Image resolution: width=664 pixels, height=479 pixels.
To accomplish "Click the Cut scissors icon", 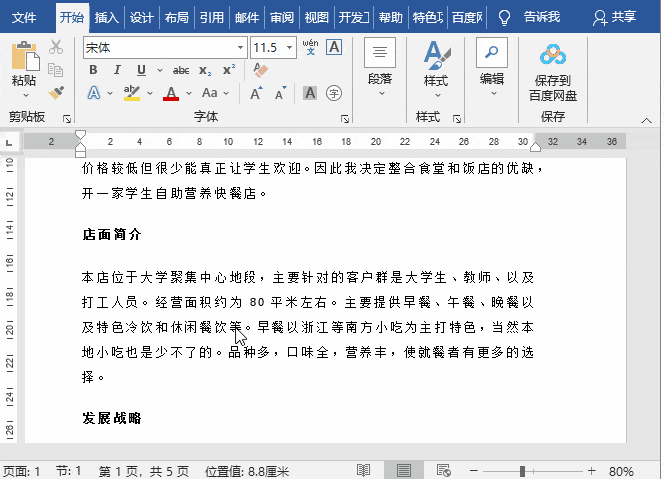I will (55, 47).
